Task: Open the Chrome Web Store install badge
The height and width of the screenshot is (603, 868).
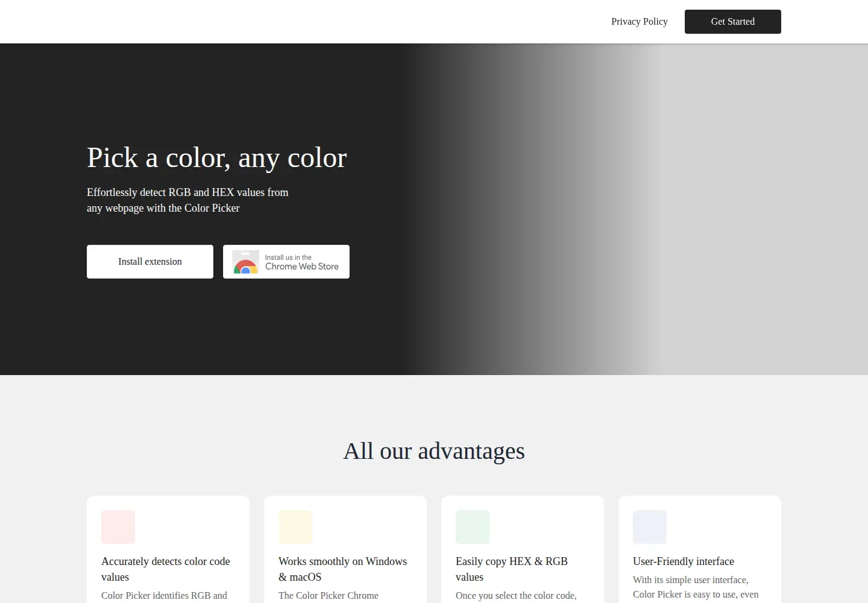Action: 286,262
